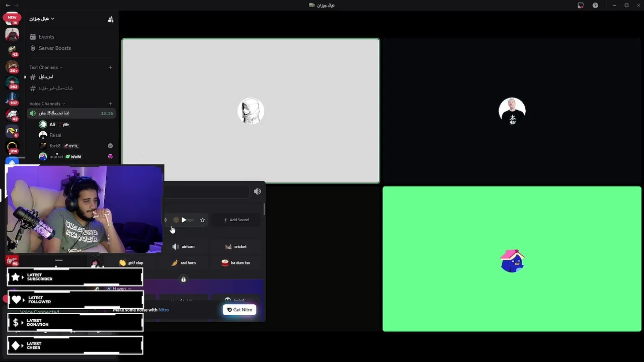This screenshot has width=644, height=362.
Task: Play the sad horn sound
Action: pos(184,262)
